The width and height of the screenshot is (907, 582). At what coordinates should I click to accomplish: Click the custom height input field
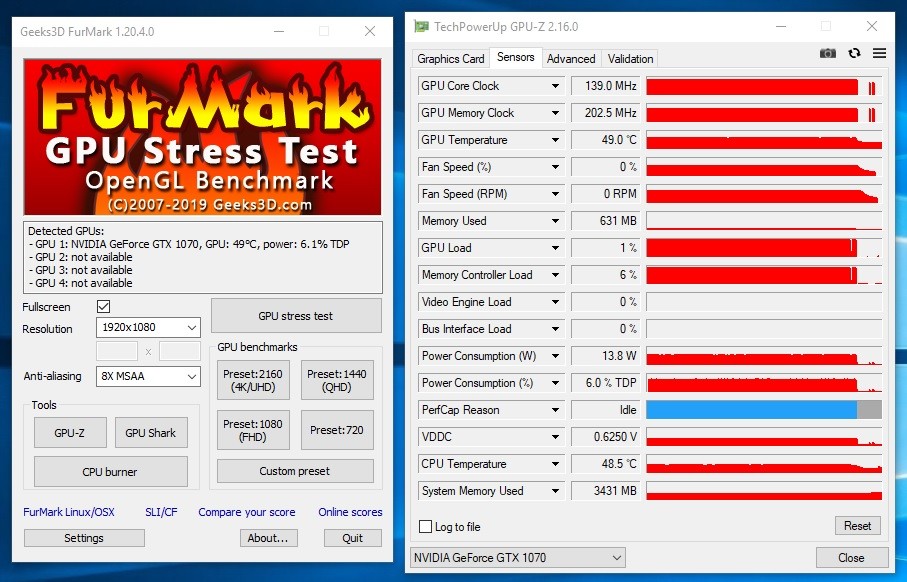point(180,351)
